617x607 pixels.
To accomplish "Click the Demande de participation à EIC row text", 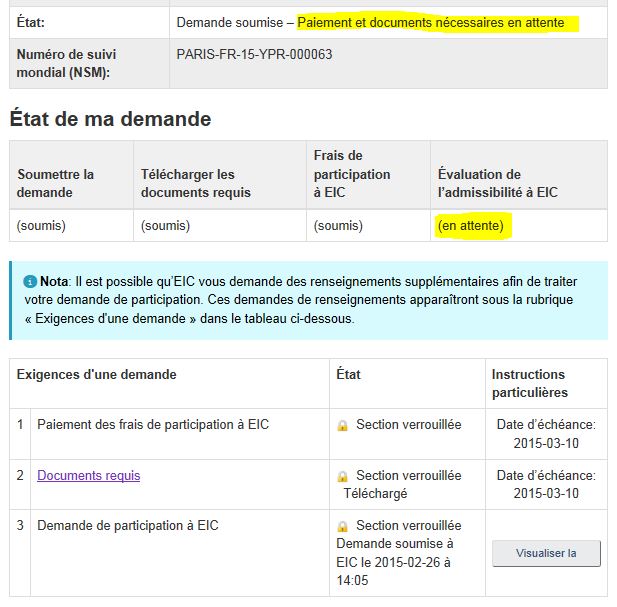I will click(128, 525).
